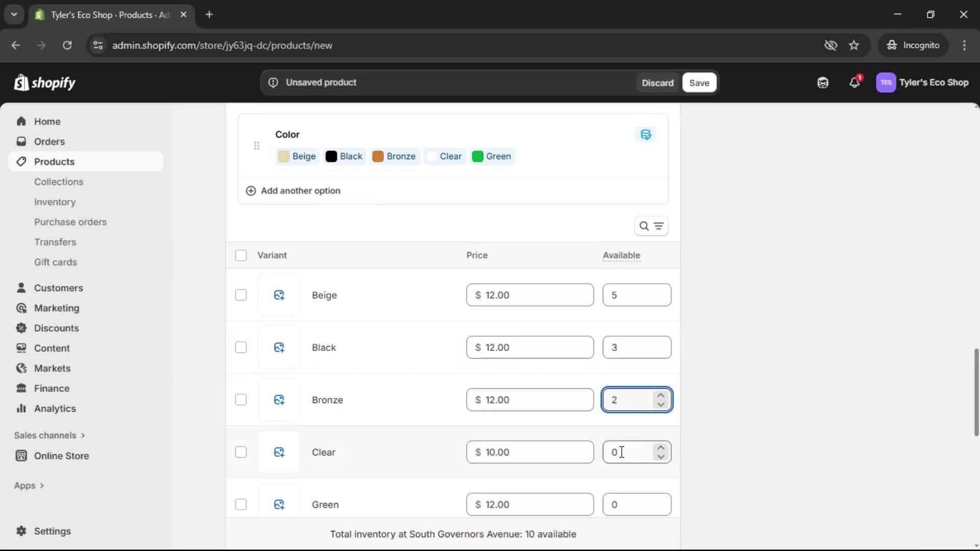Click the magic data icon on the Color card
The height and width of the screenshot is (551, 980).
[646, 134]
